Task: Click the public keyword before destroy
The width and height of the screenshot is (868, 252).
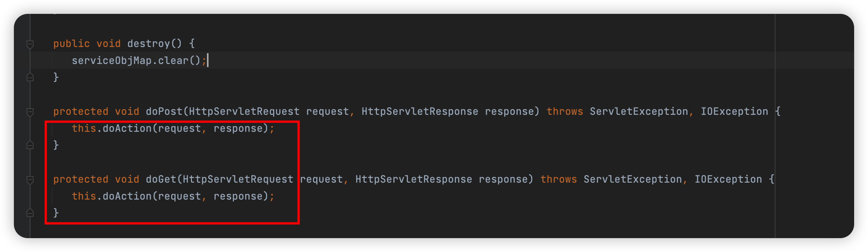Action: [71, 44]
